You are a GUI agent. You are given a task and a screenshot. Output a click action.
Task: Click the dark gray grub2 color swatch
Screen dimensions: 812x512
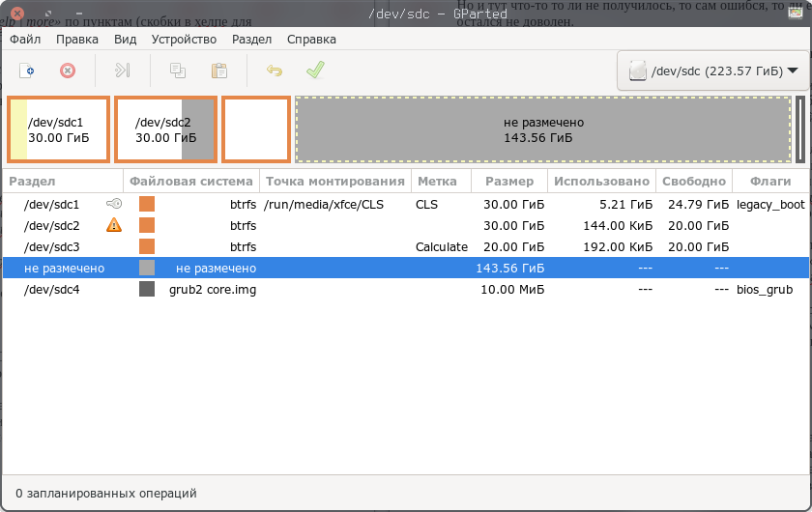tap(147, 289)
